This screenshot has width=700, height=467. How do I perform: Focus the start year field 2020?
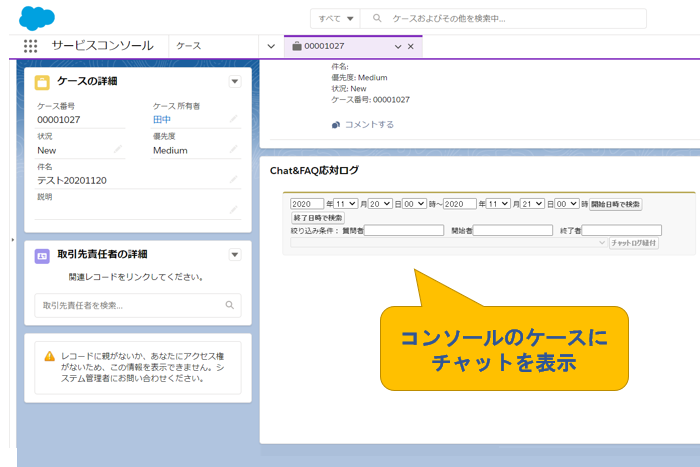(307, 204)
